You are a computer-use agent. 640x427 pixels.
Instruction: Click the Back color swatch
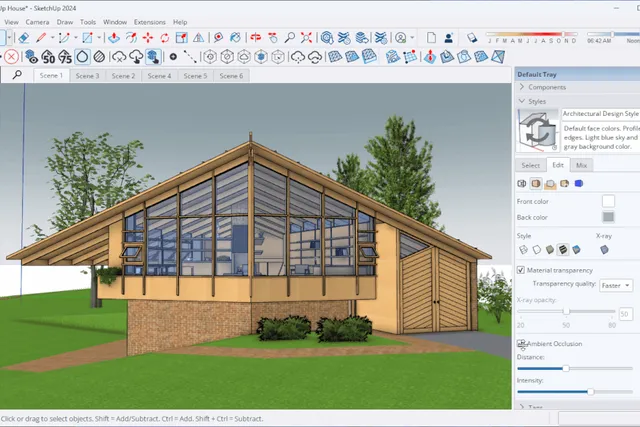click(608, 217)
